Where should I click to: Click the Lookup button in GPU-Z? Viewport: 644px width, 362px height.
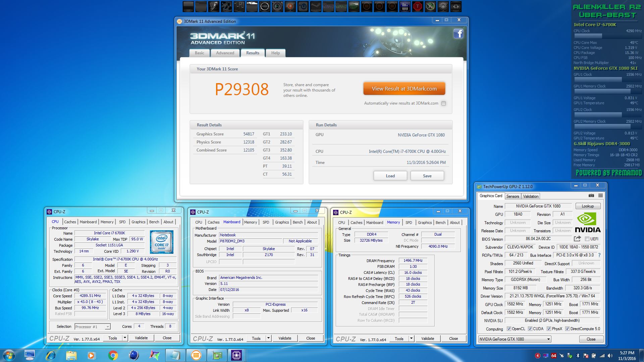tap(588, 206)
